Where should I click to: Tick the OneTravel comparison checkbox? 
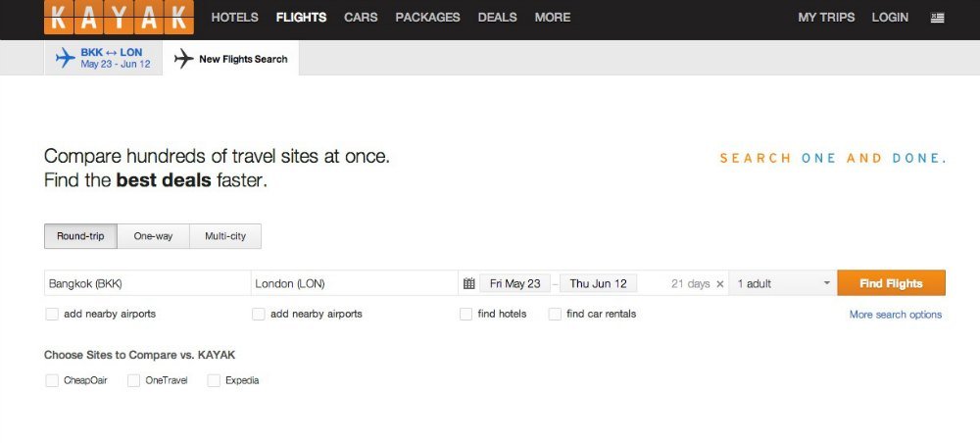coord(133,380)
